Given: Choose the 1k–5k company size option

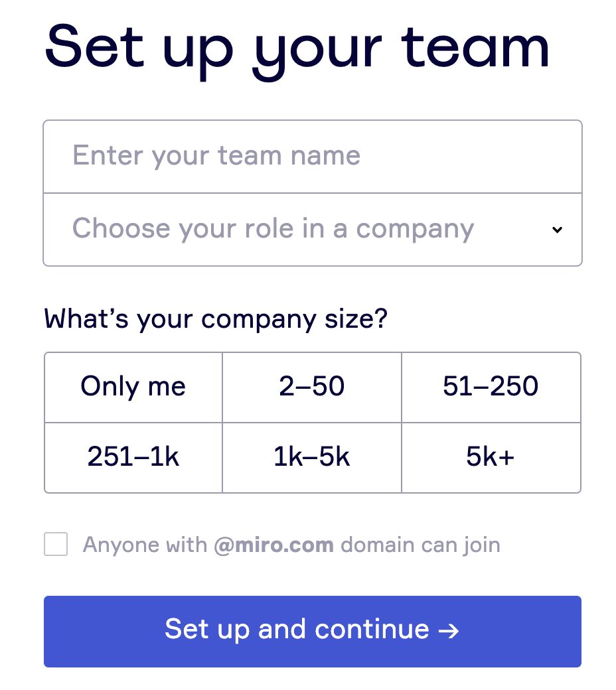Looking at the screenshot, I should [312, 457].
